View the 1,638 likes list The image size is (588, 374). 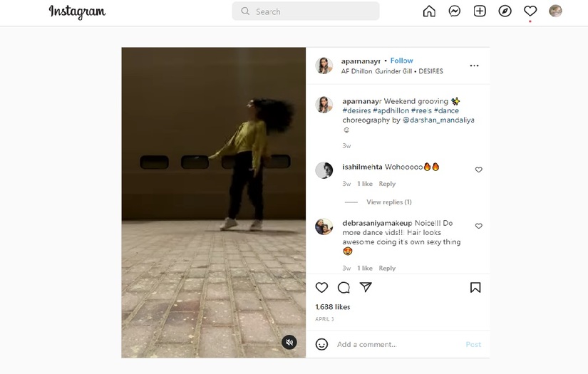pyautogui.click(x=333, y=307)
